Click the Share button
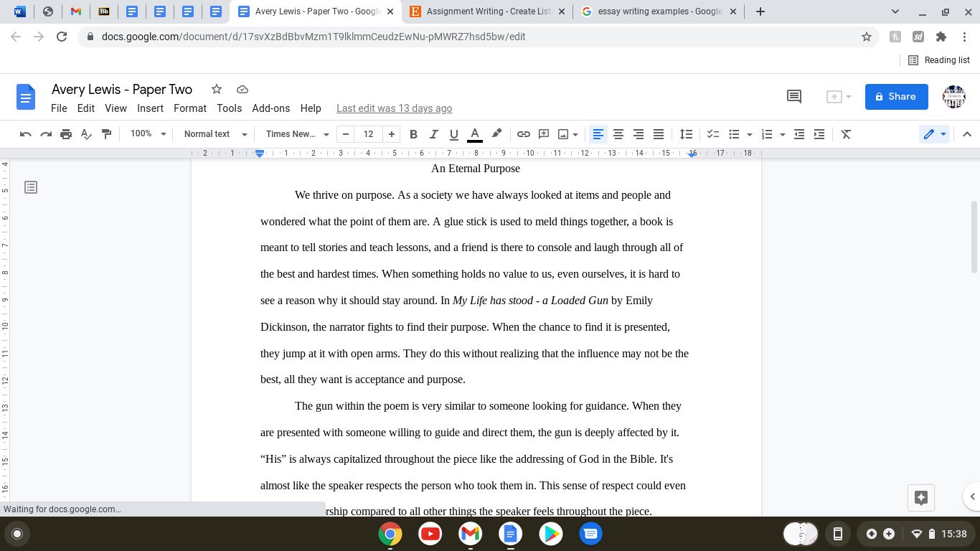Screen dimensions: 980x551 896,96
